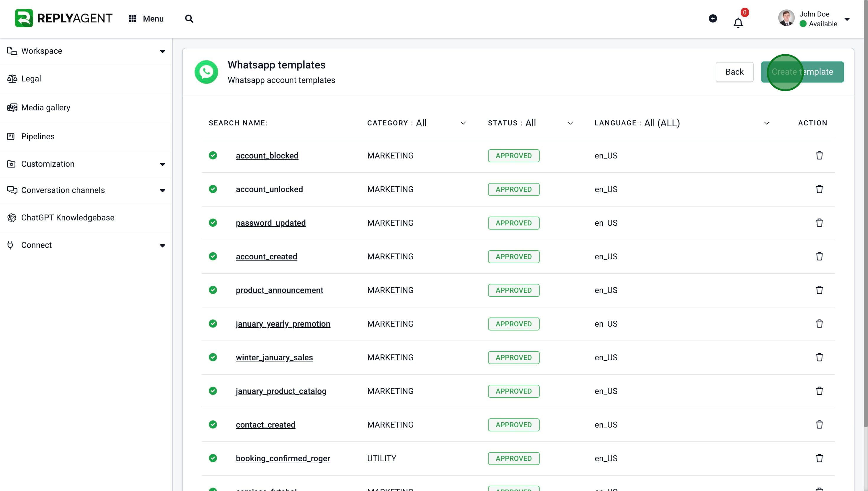Click John Doe's profile avatar

tap(786, 18)
